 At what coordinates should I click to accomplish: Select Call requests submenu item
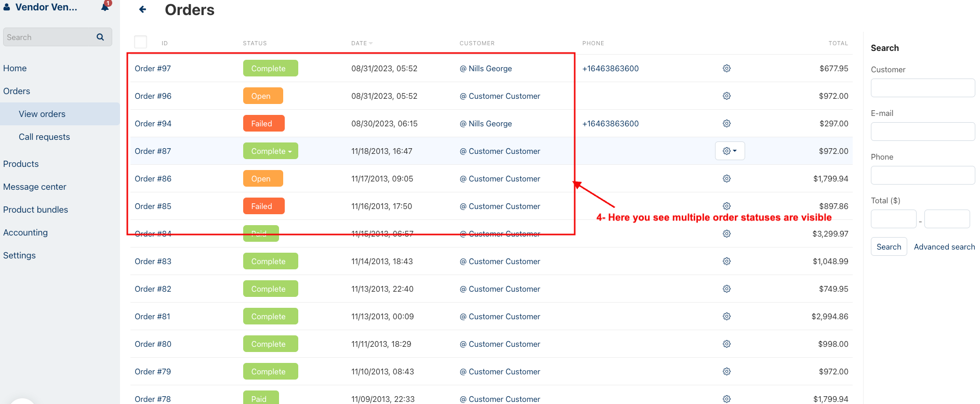(44, 137)
